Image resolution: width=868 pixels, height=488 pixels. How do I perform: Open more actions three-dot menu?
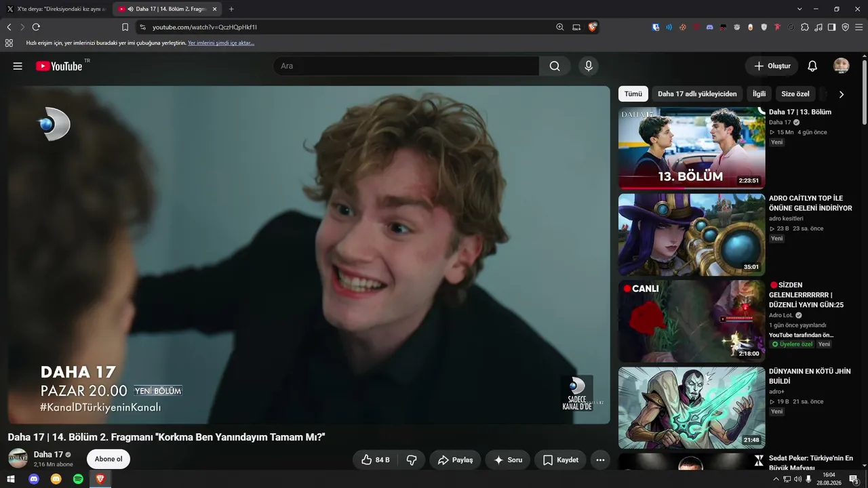(600, 460)
